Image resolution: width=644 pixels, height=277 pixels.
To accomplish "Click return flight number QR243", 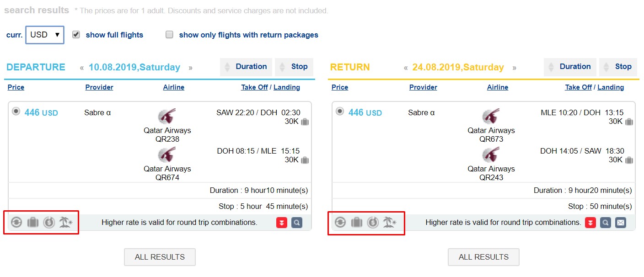I will [491, 177].
